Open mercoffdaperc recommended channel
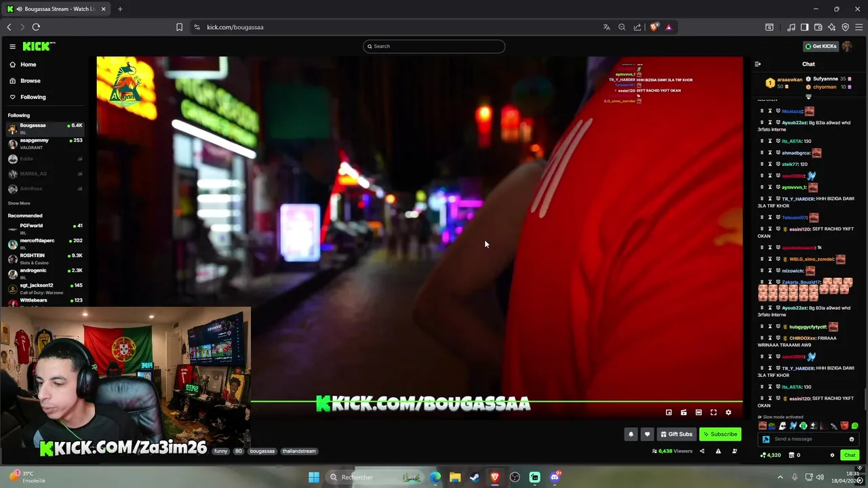 click(44, 243)
